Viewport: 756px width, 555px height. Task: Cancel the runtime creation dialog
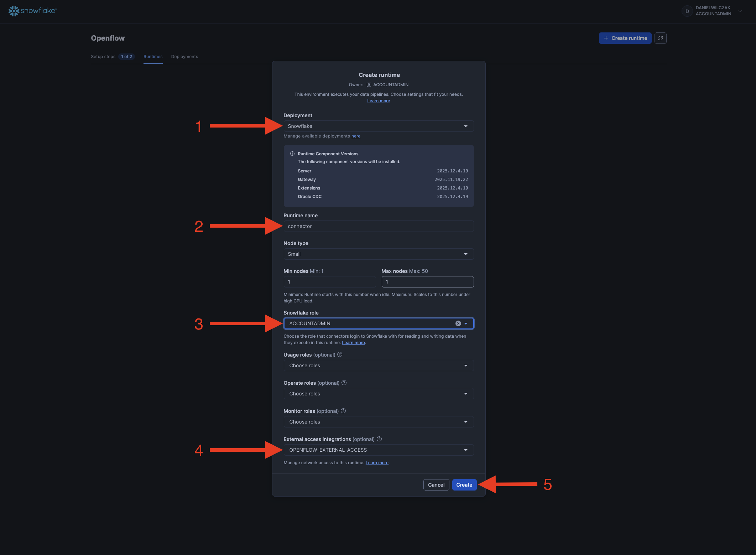coord(436,484)
